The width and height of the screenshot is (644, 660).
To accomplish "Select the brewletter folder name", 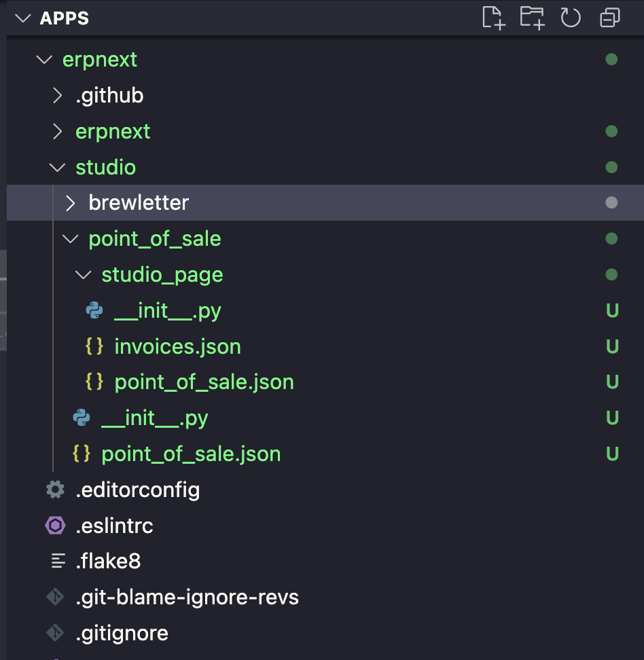I will click(139, 203).
